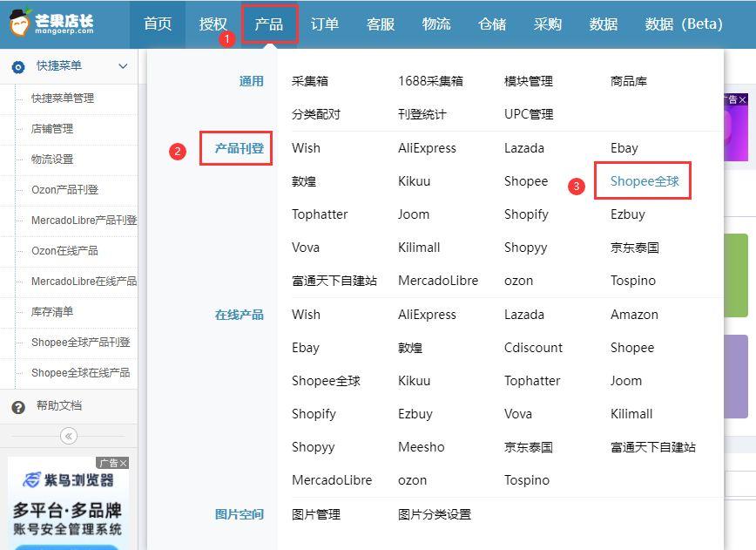Open 富通天下自建站 under 在线产品

(653, 447)
